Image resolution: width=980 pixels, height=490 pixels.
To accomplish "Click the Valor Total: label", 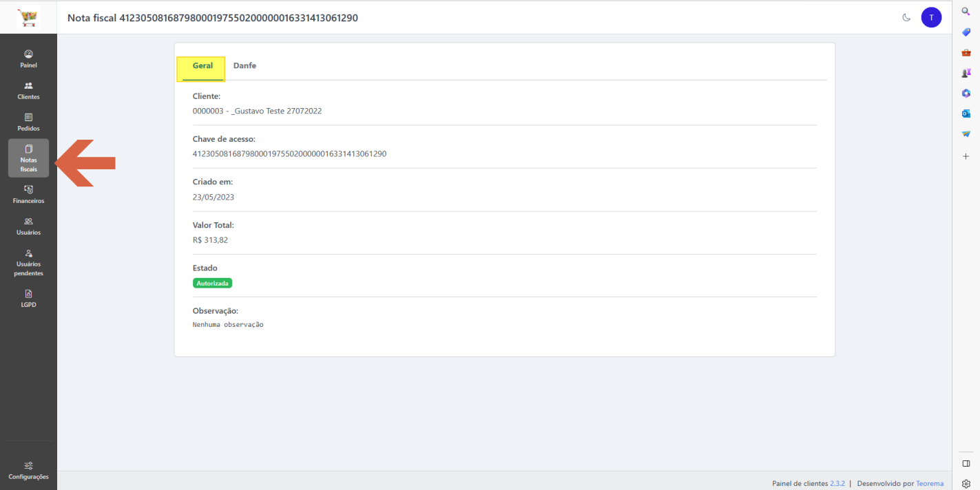I will pyautogui.click(x=213, y=225).
